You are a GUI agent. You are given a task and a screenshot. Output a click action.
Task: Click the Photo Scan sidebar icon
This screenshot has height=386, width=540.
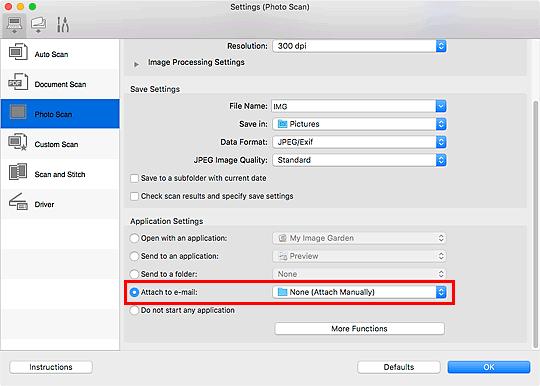click(18, 112)
